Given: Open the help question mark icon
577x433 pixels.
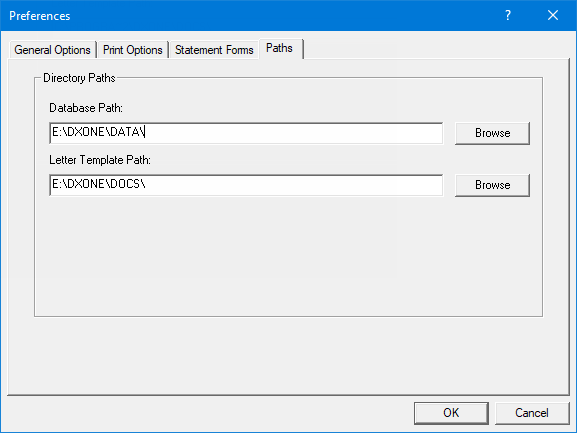Looking at the screenshot, I should (x=508, y=15).
